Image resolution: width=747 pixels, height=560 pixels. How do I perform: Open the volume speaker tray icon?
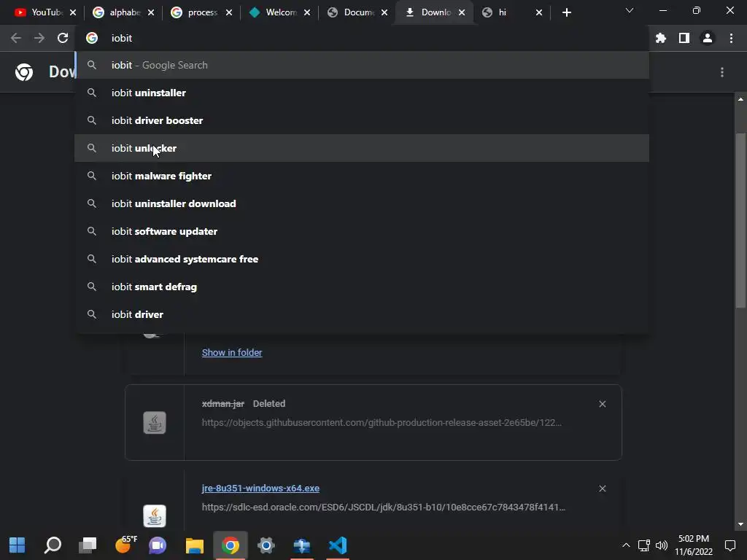661,545
